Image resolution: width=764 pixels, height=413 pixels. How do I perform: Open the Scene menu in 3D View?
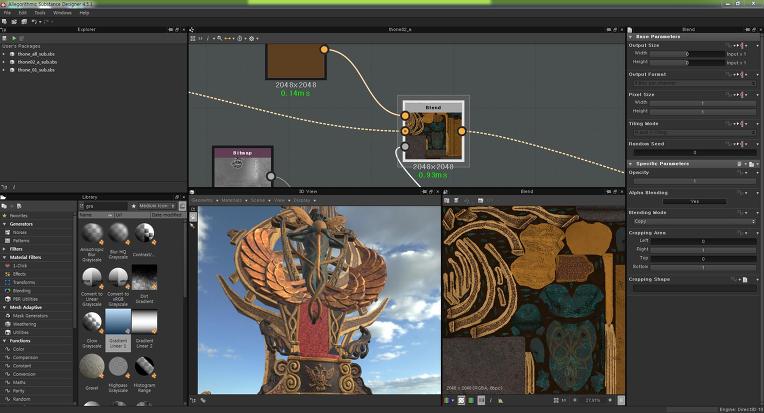click(x=257, y=200)
